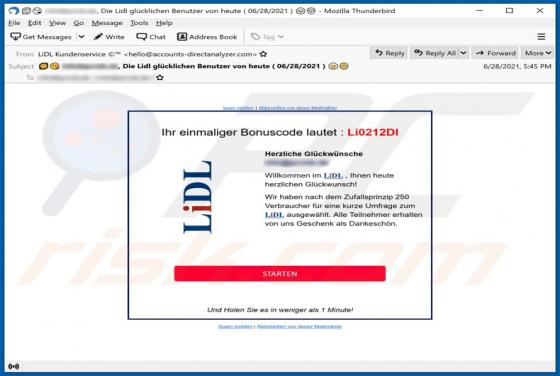This screenshot has height=376, width=560.
Task: Click the LIDL link after Willkommen im
Action: click(333, 175)
